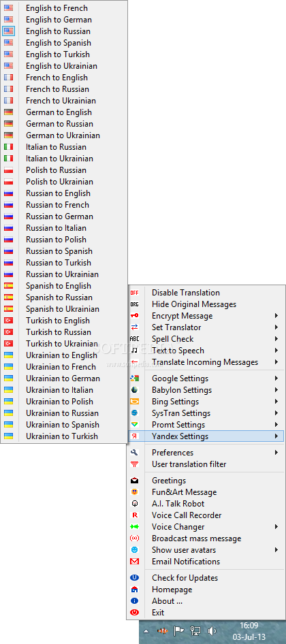Click the house Homepage icon
Image resolution: width=286 pixels, height=644 pixels.
(x=134, y=590)
